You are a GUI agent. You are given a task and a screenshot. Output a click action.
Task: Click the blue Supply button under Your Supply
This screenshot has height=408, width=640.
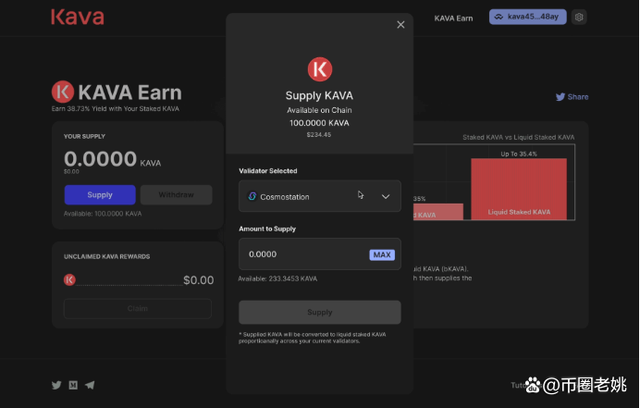point(100,195)
